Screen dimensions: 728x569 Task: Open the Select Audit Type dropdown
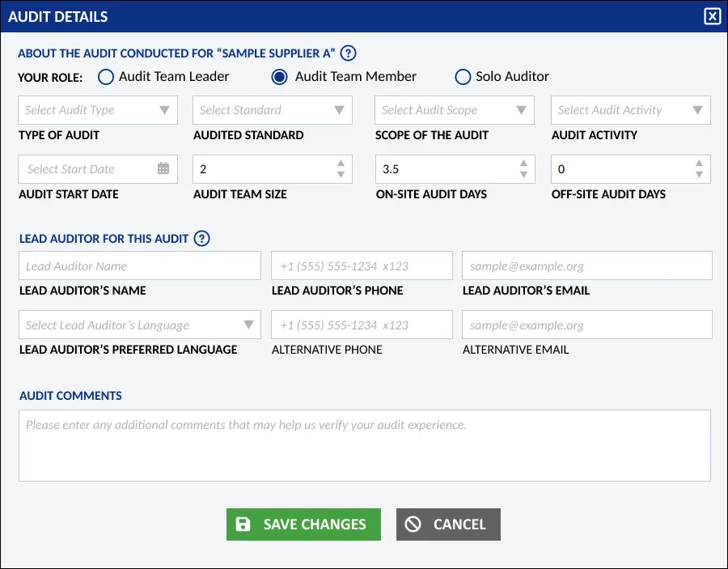98,110
